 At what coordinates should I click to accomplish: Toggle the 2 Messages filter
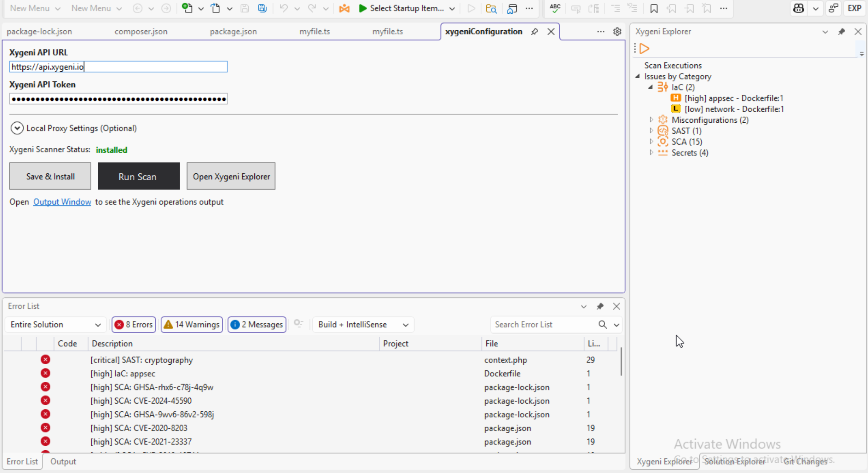(257, 325)
